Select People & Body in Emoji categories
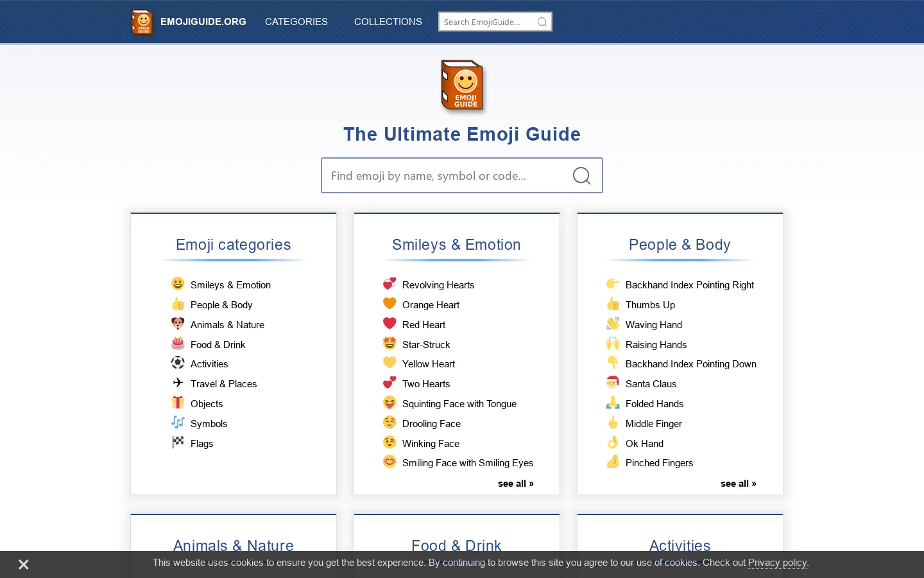This screenshot has width=924, height=578. click(221, 305)
